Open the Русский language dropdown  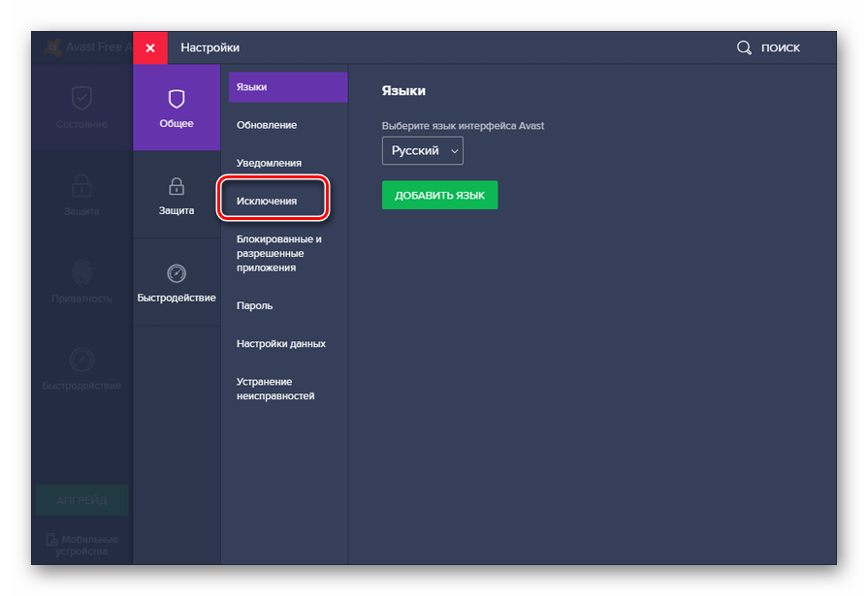pyautogui.click(x=422, y=151)
